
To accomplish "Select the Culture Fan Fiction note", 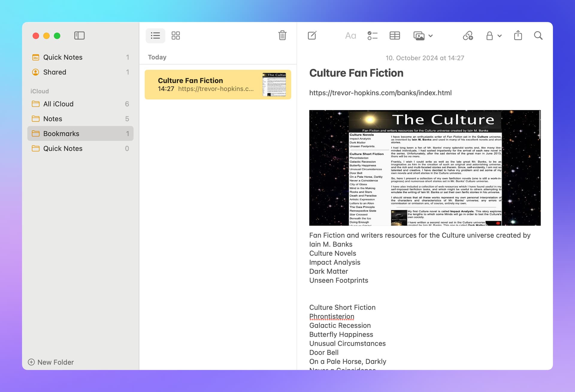I will tap(218, 84).
